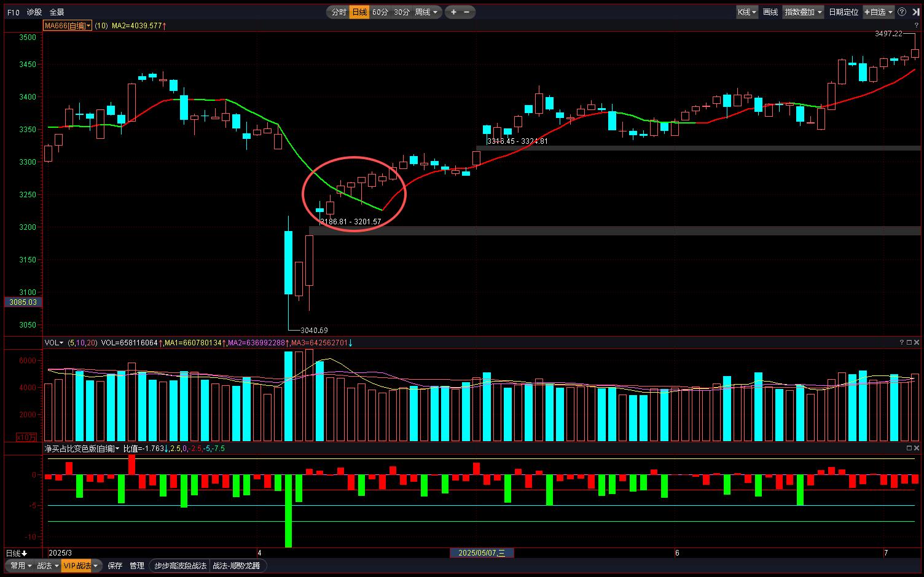
Task: Open the 周线 period dropdown
Action: pyautogui.click(x=426, y=12)
